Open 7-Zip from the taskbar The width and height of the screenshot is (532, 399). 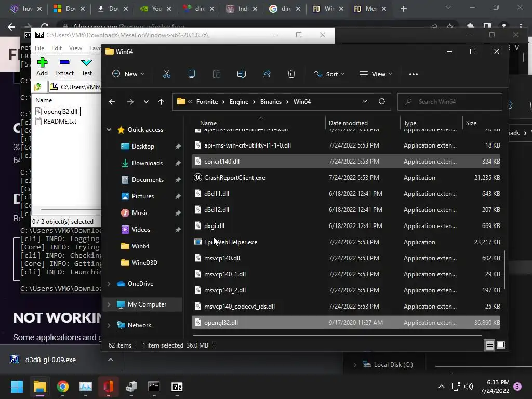(x=177, y=387)
